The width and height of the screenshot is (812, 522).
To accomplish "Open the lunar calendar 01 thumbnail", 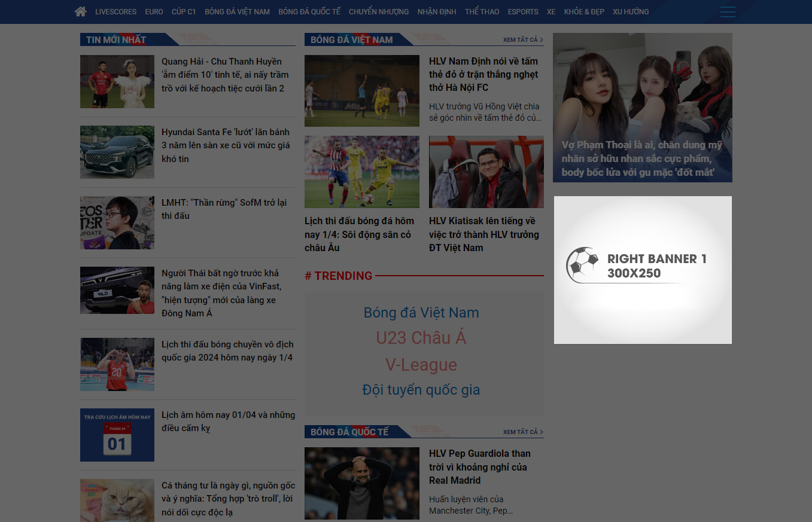I will 117,435.
